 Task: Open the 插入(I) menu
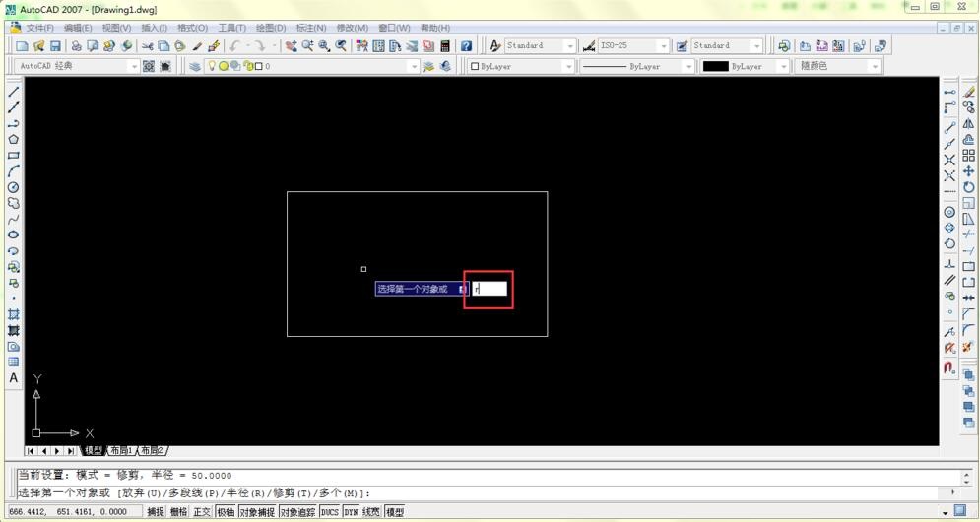[x=154, y=28]
